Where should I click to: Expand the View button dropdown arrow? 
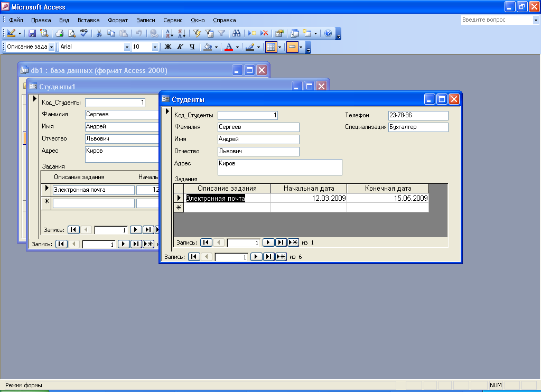20,33
